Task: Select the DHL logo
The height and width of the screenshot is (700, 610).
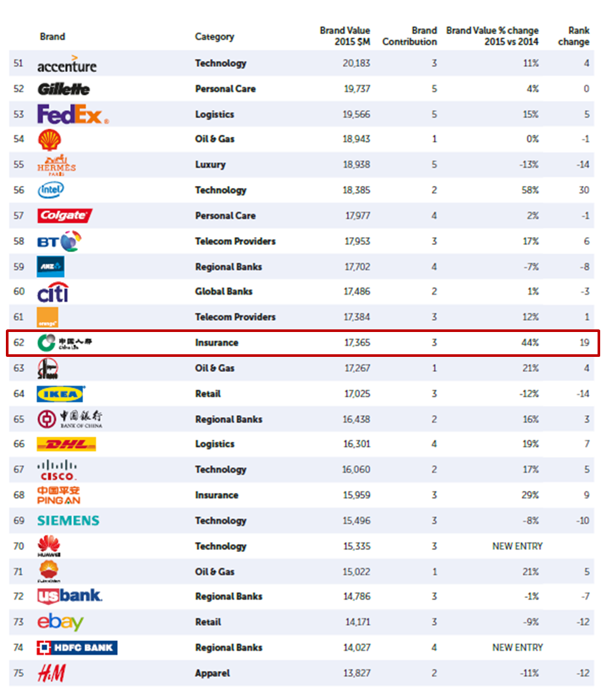Action: 66,444
